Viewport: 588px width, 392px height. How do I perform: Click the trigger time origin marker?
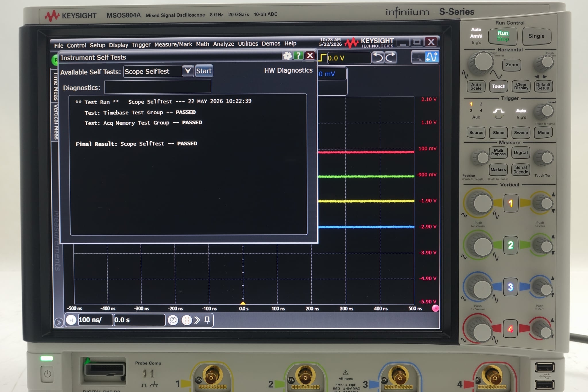click(243, 303)
